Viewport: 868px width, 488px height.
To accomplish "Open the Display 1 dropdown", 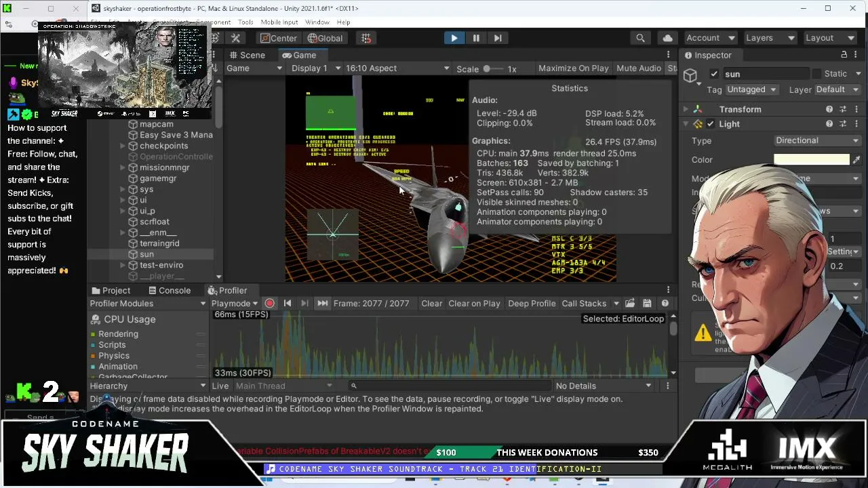I will click(315, 68).
